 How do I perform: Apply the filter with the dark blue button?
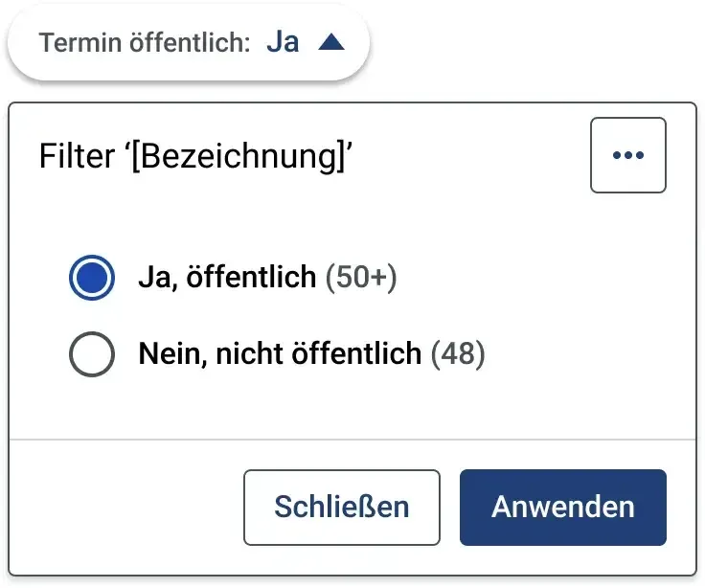click(563, 508)
